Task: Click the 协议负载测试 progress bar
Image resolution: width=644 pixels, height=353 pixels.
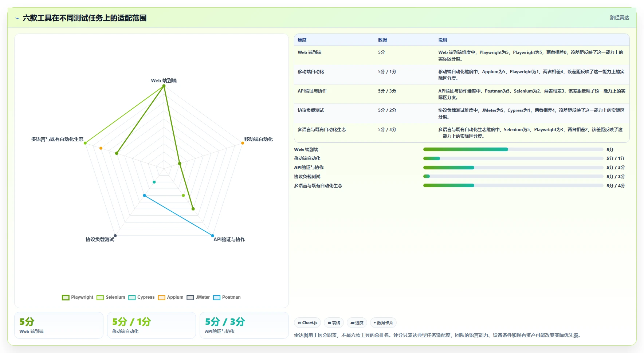Action: pos(513,176)
